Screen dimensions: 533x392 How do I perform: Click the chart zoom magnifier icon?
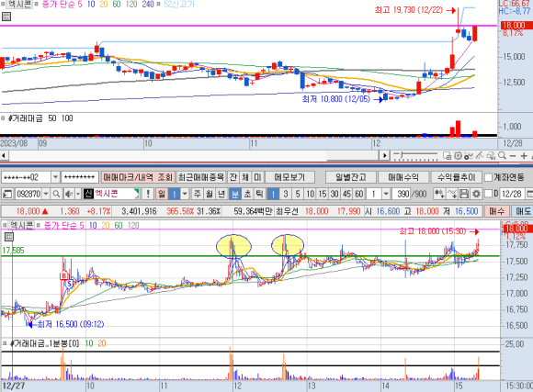click(502, 155)
